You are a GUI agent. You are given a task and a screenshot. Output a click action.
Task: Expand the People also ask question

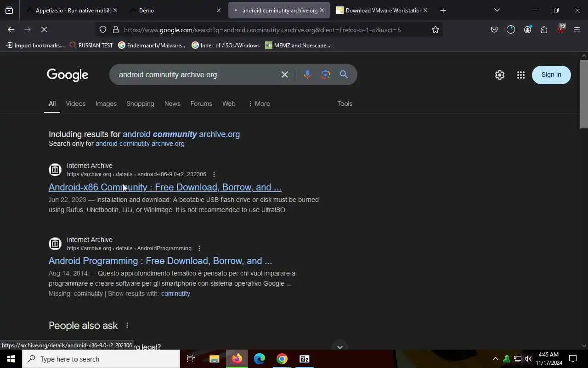(340, 347)
